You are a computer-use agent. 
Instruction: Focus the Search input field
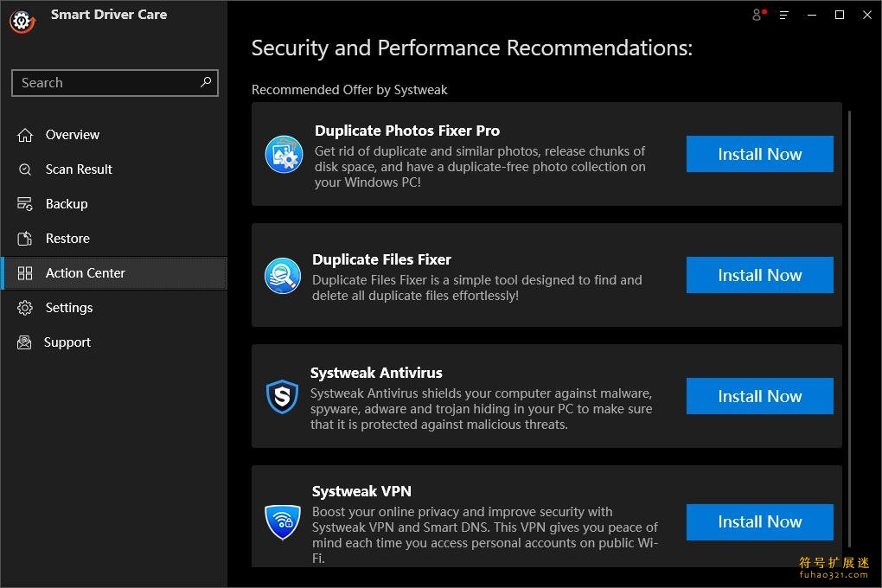point(115,83)
